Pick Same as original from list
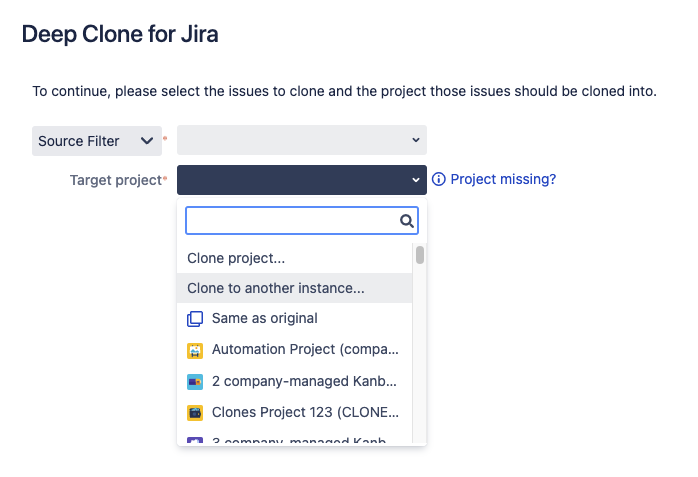Viewport: 698px width, 477px height. click(264, 319)
